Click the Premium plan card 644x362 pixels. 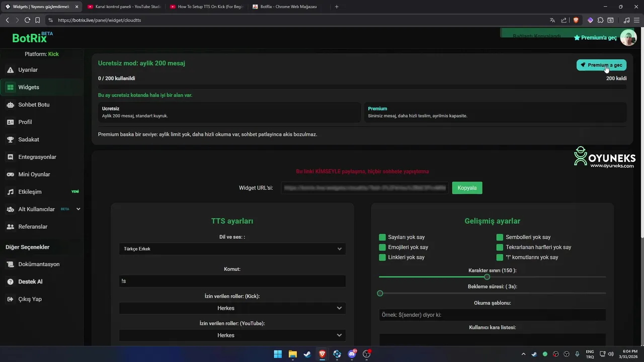click(x=496, y=112)
